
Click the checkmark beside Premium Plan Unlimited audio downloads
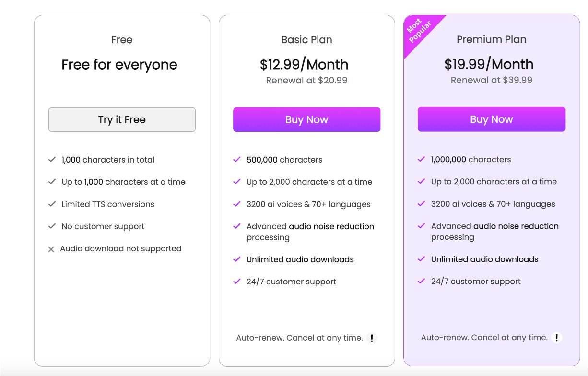421,259
